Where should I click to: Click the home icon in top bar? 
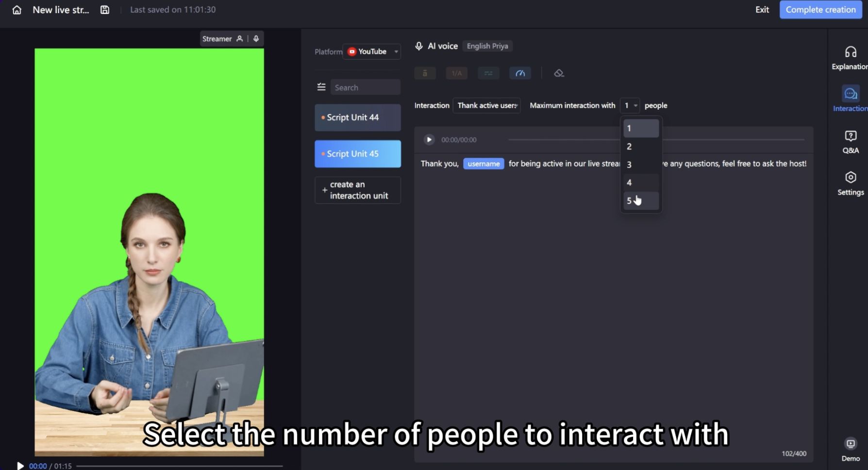17,10
